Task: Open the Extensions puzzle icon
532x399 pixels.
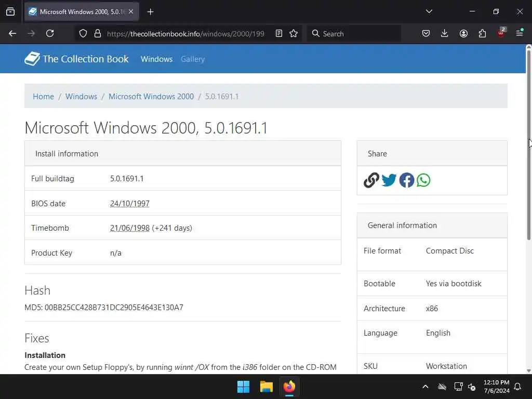Action: 482,33
